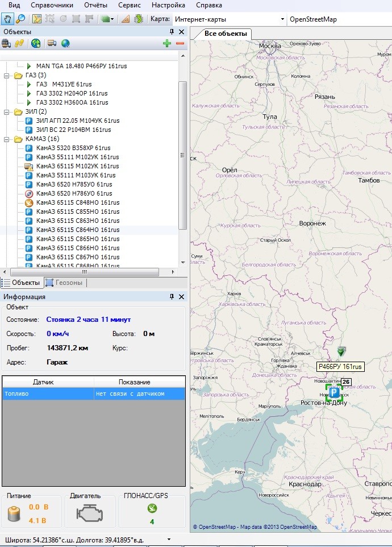Select the hand pan tool
This screenshot has width=392, height=547.
pos(7,19)
